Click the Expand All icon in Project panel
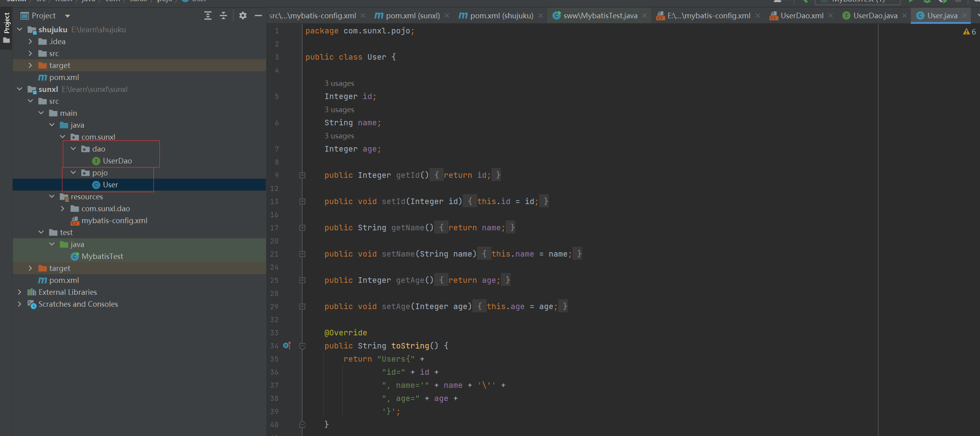This screenshot has height=436, width=980. [x=208, y=16]
